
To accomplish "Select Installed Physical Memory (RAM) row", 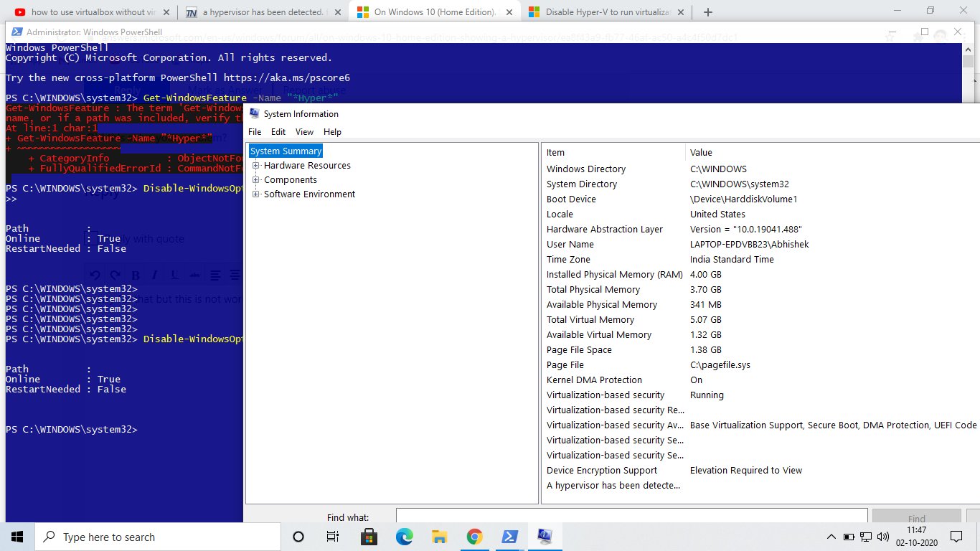I will pyautogui.click(x=761, y=275).
